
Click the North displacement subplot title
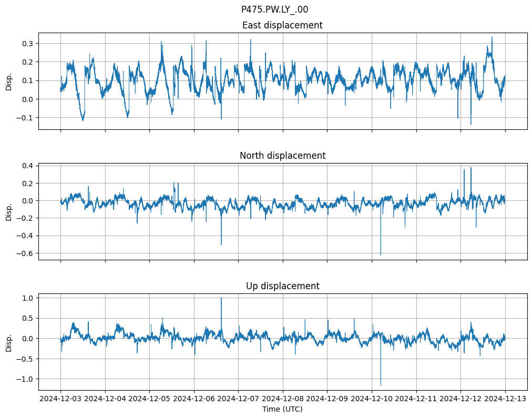point(282,156)
